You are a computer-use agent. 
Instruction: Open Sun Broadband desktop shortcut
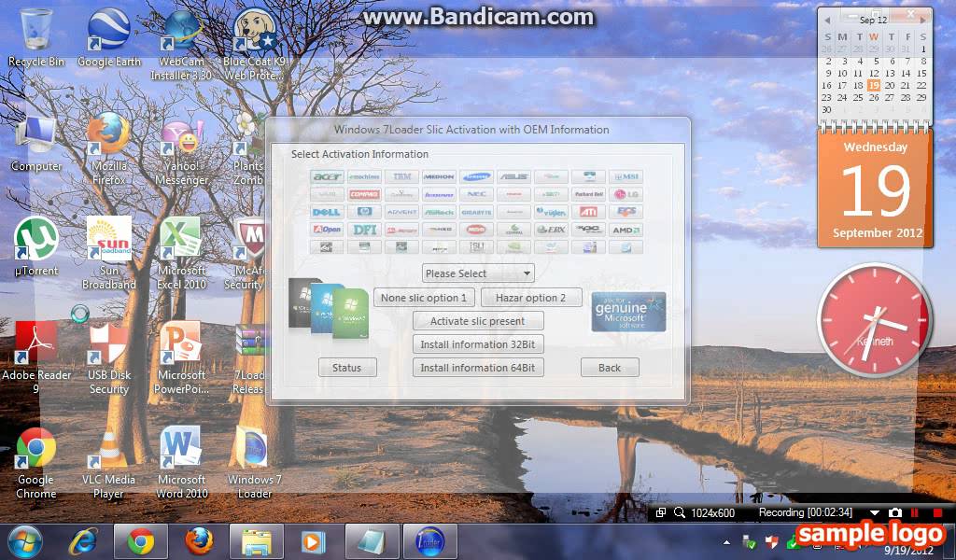109,253
